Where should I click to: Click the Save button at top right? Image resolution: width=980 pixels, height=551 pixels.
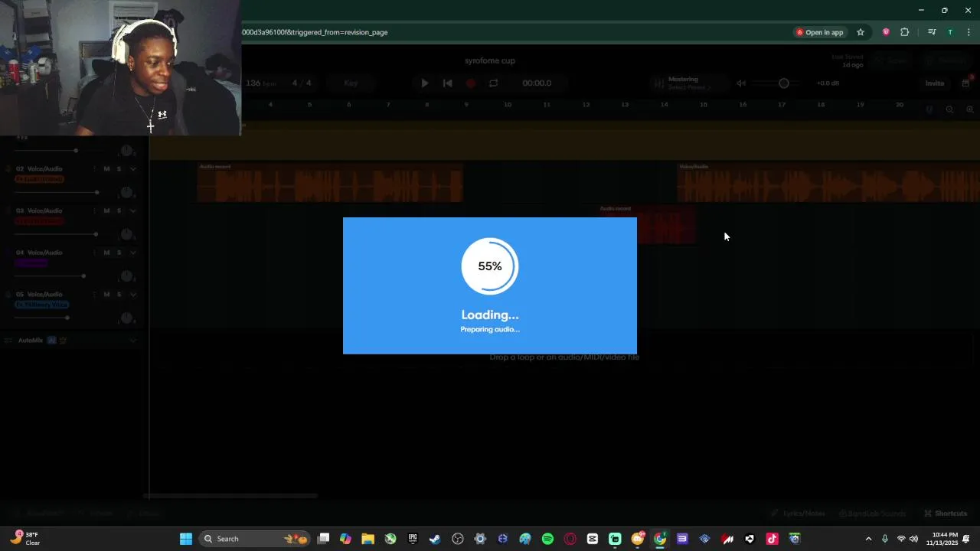point(893,60)
